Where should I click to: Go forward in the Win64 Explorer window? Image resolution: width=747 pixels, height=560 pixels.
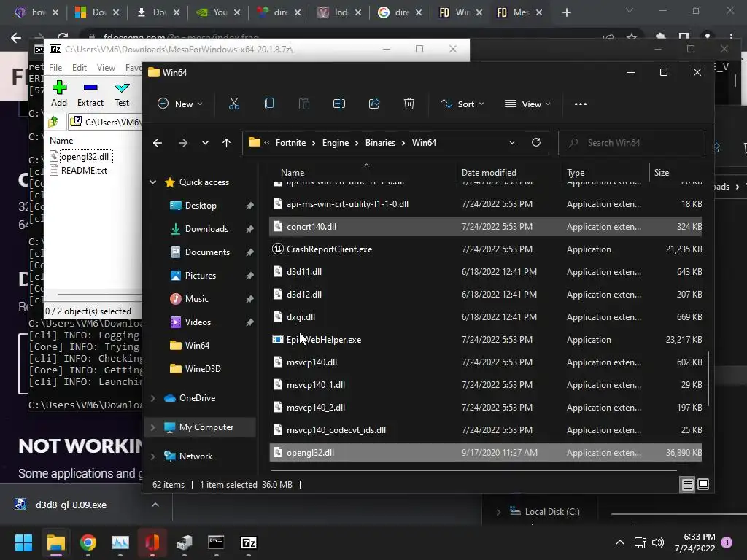click(183, 143)
